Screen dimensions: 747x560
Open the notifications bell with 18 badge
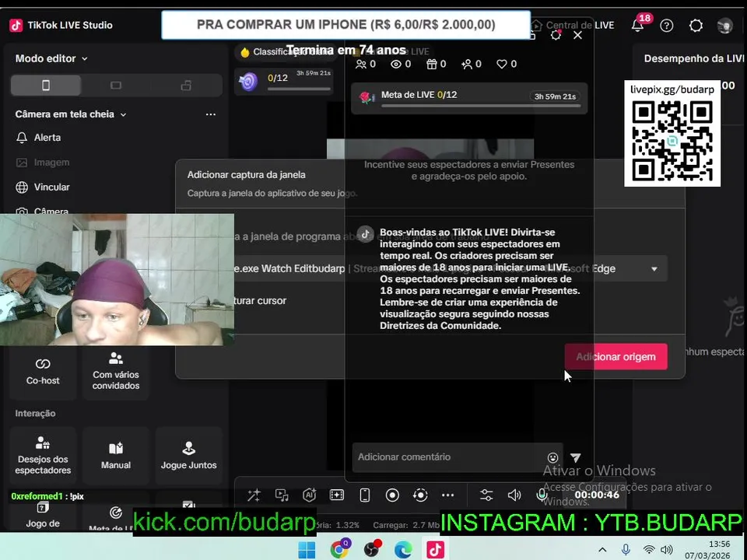[x=638, y=25]
